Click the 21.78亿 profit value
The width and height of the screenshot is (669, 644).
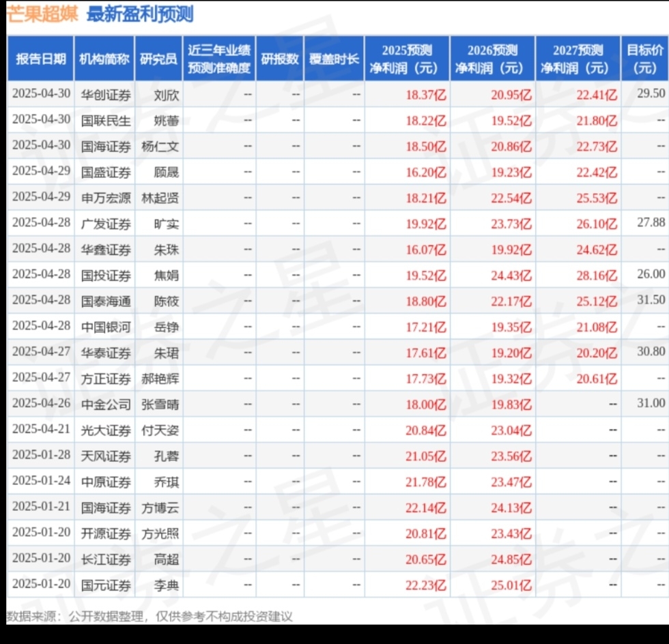click(426, 482)
